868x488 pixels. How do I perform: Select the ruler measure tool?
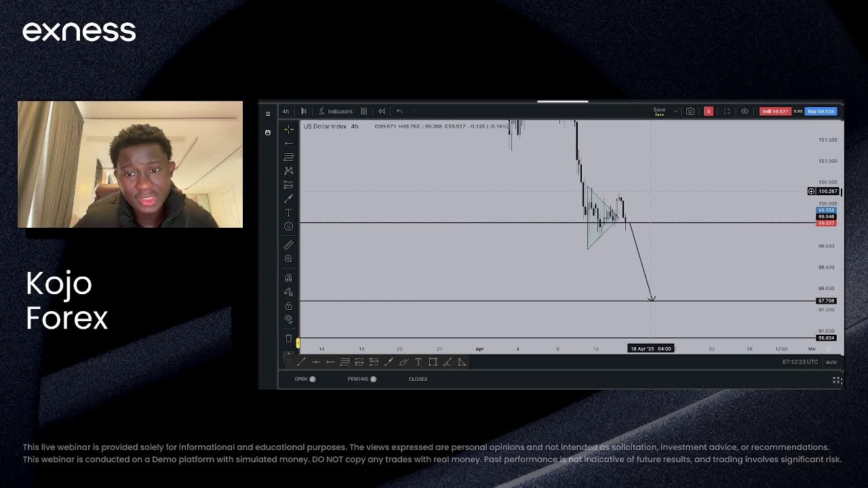(x=288, y=245)
